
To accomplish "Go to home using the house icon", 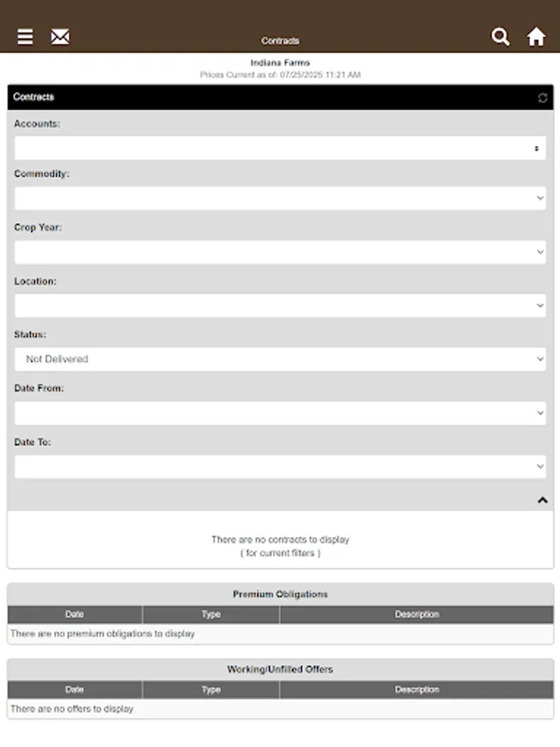I will pyautogui.click(x=536, y=37).
